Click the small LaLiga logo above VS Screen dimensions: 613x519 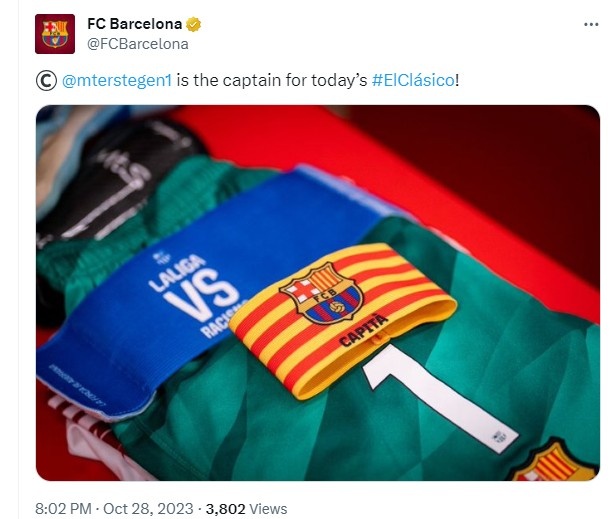tap(161, 258)
